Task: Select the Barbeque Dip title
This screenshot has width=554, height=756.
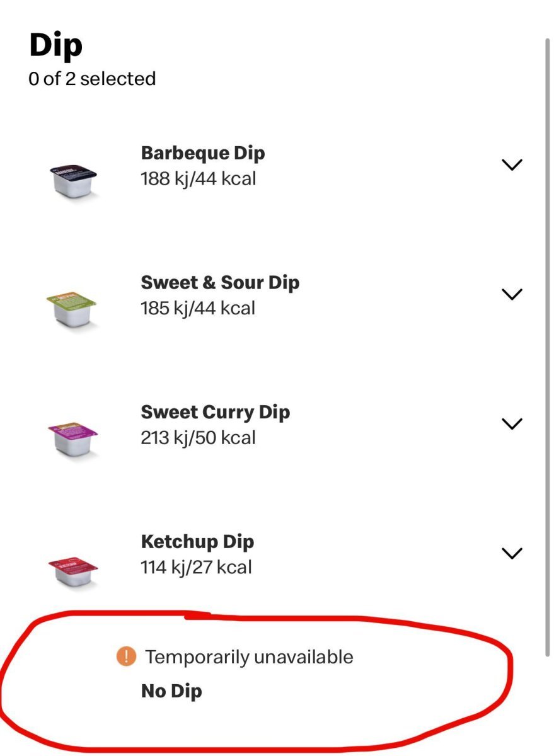Action: pos(203,153)
